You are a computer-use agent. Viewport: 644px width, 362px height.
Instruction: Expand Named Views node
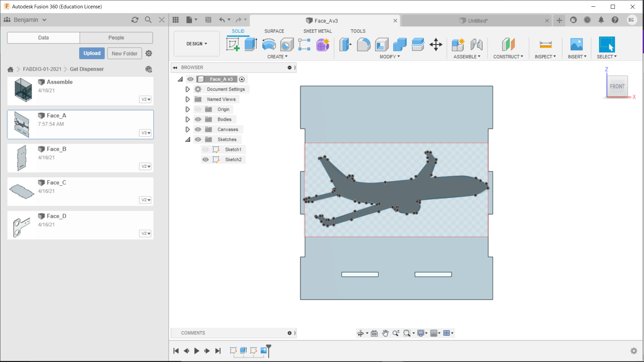pos(187,99)
